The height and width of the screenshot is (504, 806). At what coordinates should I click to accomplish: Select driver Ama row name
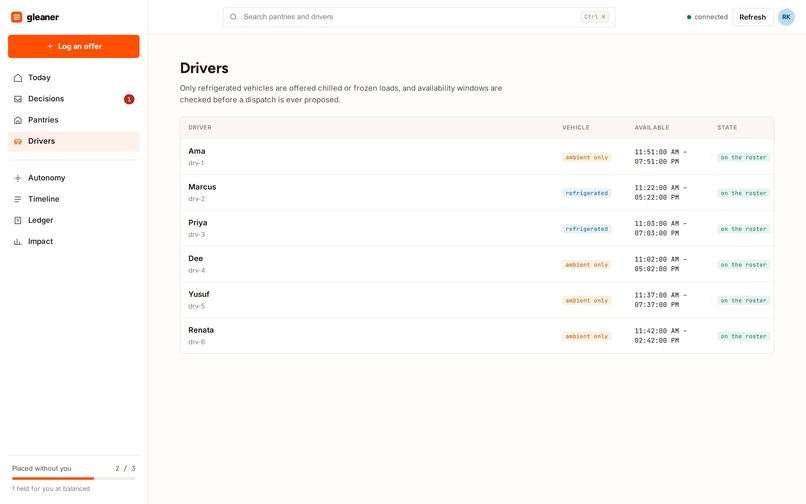[197, 151]
